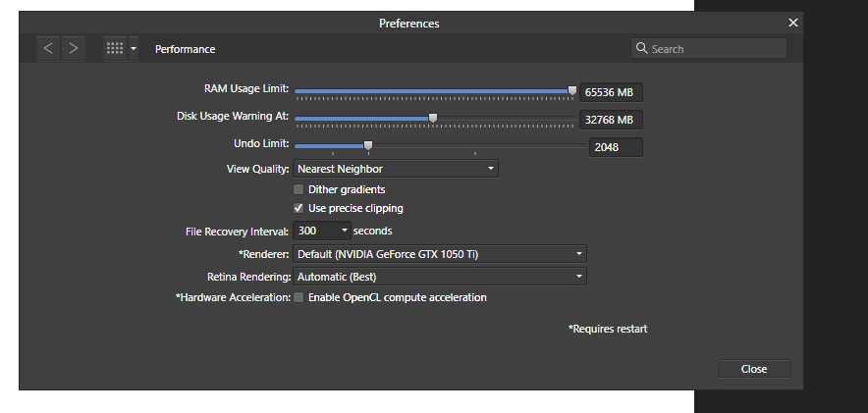Enable Dither gradients checkbox
This screenshot has height=413, width=868.
click(x=298, y=189)
